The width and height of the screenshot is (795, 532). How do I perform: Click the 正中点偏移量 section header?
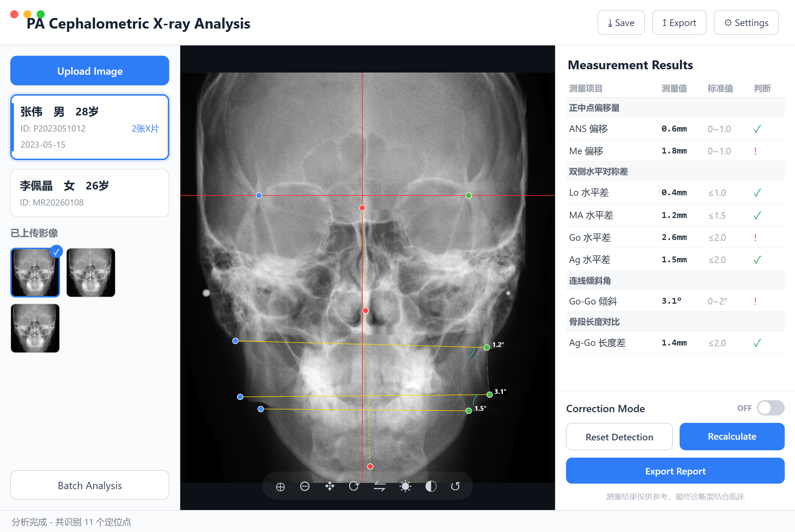[675, 108]
